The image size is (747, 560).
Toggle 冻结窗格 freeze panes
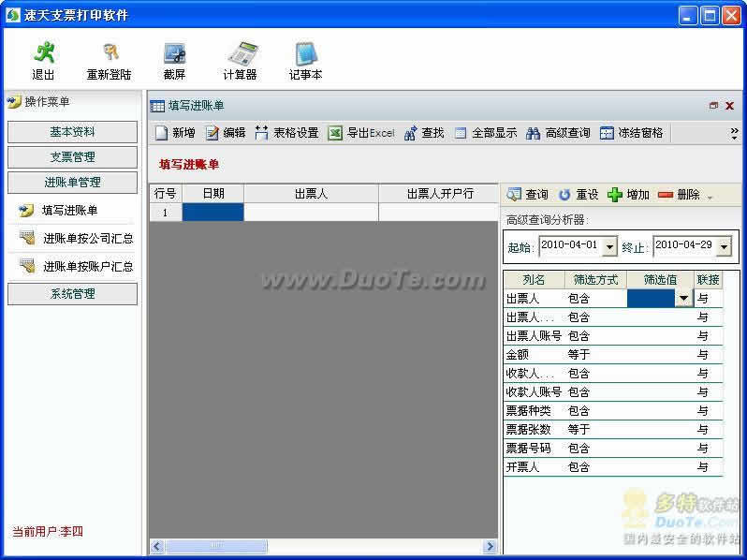[632, 133]
